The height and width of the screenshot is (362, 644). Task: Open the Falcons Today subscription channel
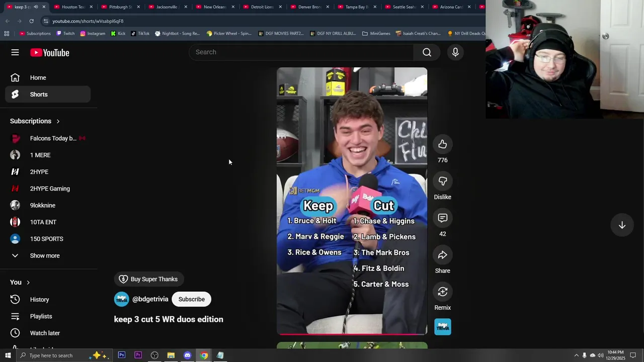(x=48, y=138)
